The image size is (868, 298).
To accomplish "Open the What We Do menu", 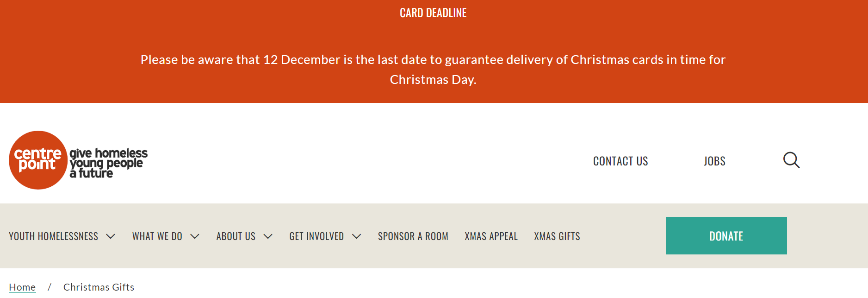I will coord(157,236).
